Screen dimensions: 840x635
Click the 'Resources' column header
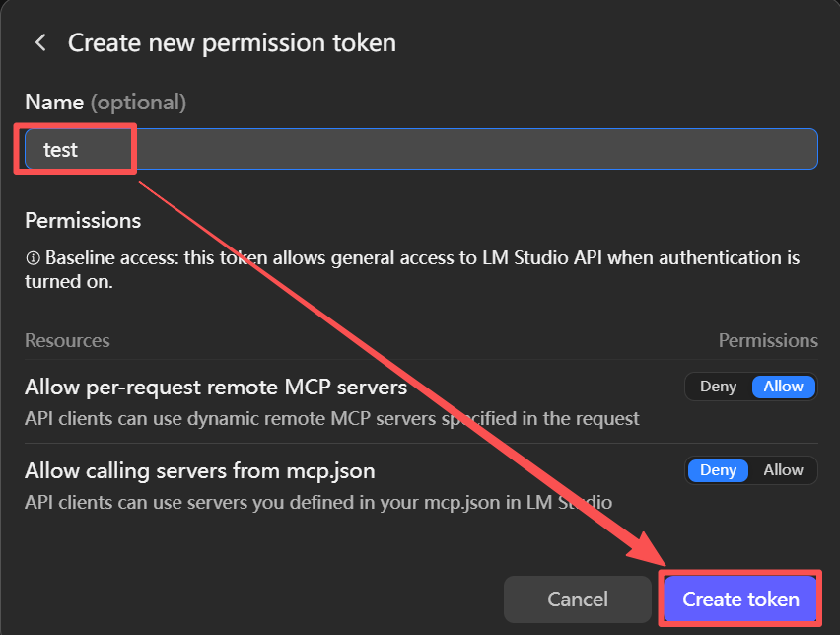67,340
